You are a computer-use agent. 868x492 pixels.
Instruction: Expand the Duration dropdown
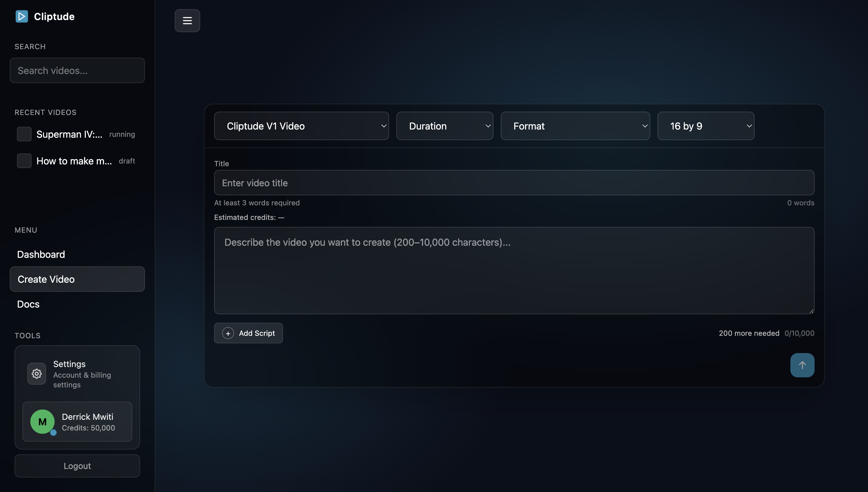pyautogui.click(x=445, y=126)
